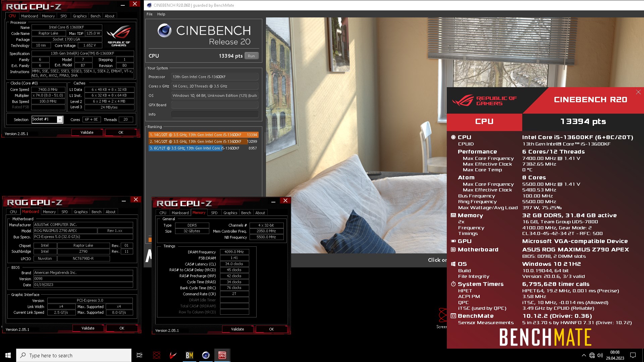Click the Memory section icon in BenchMate
Viewport: 644px width, 362px height.
pos(453,215)
